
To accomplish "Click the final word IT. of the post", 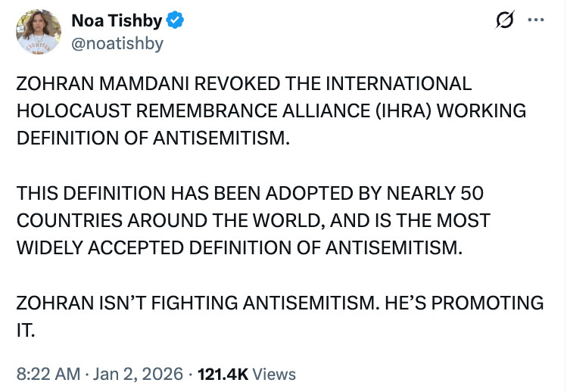I will (x=26, y=331).
